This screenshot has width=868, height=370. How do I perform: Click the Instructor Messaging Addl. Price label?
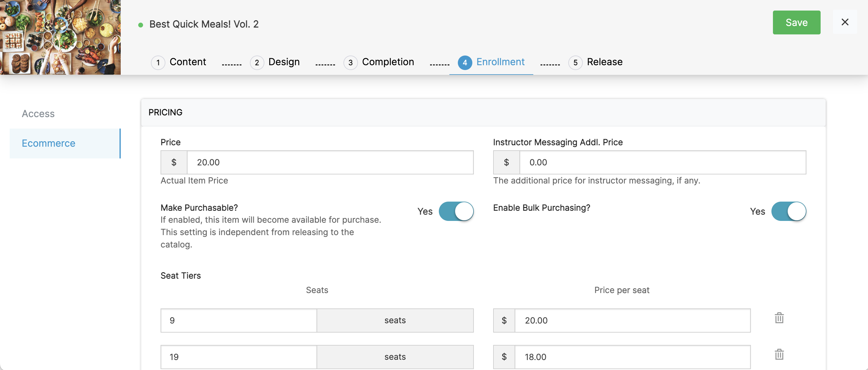click(x=558, y=142)
